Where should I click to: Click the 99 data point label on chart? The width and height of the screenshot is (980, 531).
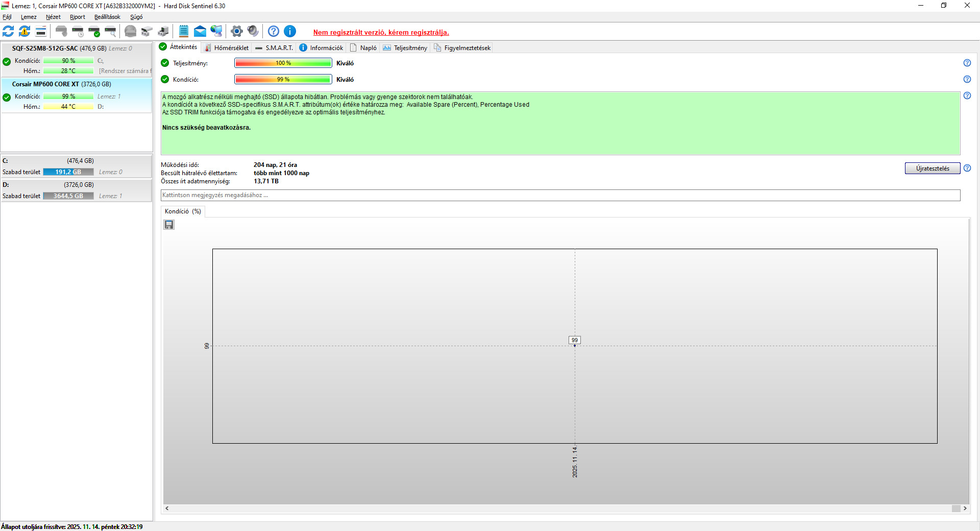pos(575,340)
